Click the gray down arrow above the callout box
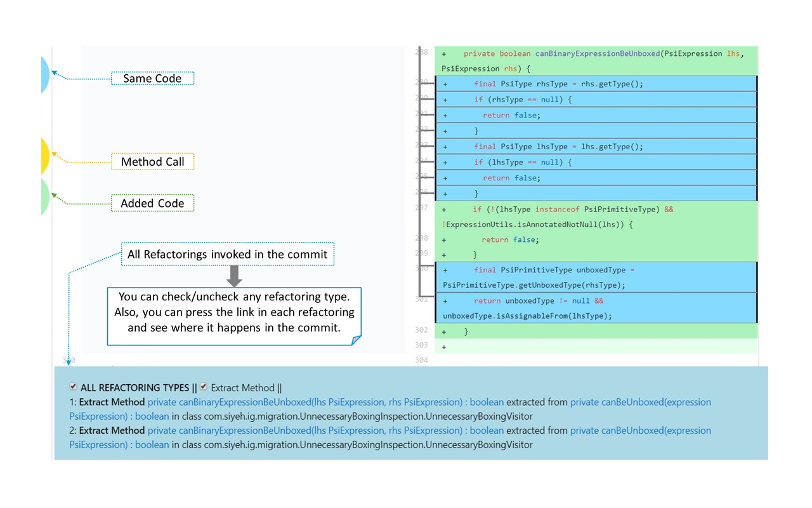The image size is (812, 508). 234,276
